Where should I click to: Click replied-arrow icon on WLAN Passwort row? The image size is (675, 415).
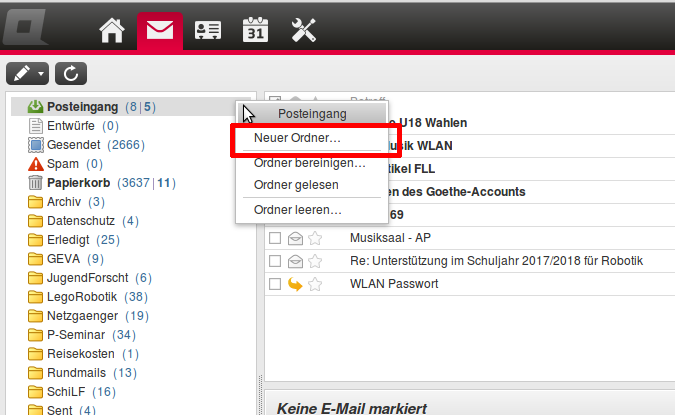tap(295, 284)
